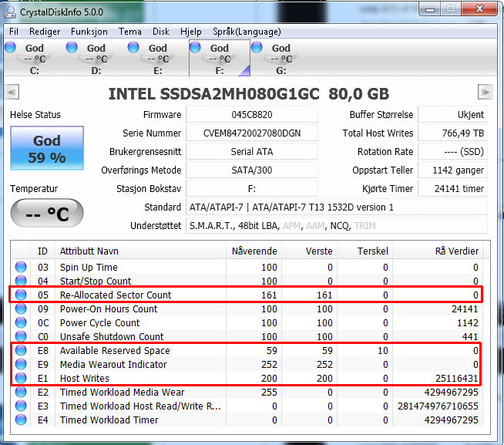The height and width of the screenshot is (445, 504).
Task: Click the Buffer Størrelse Ukjent field
Action: [452, 115]
